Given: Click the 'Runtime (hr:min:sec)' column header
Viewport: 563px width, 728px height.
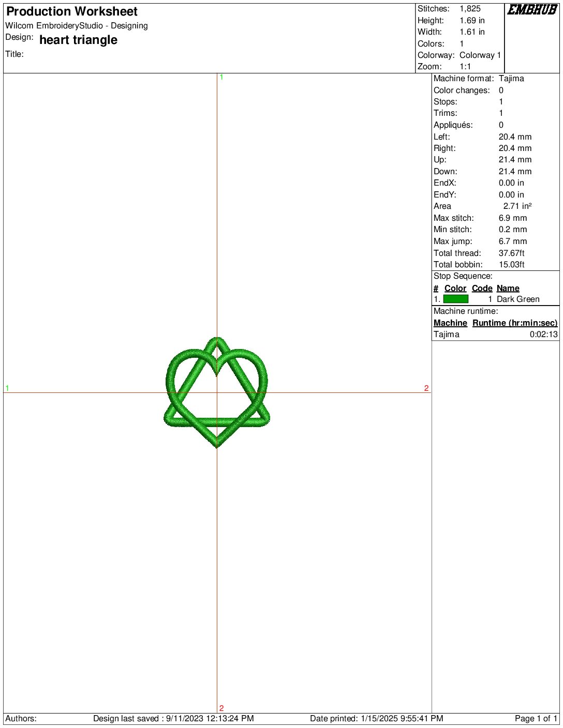Looking at the screenshot, I should click(515, 323).
